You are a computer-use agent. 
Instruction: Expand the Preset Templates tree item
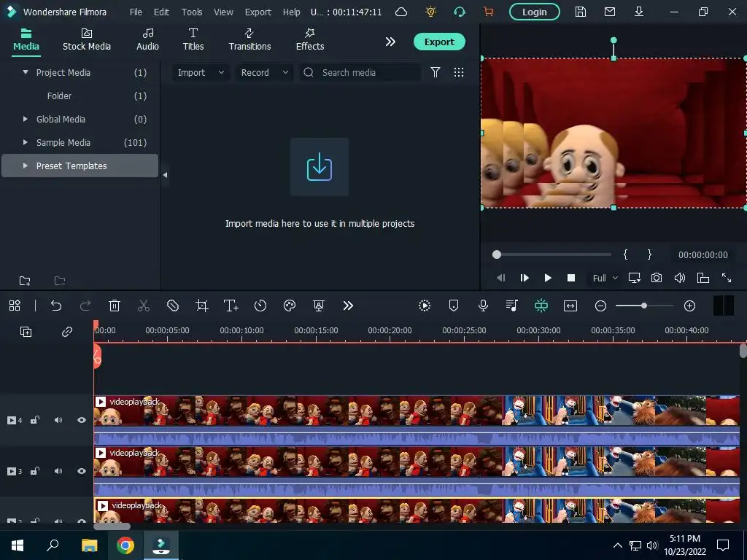(26, 166)
